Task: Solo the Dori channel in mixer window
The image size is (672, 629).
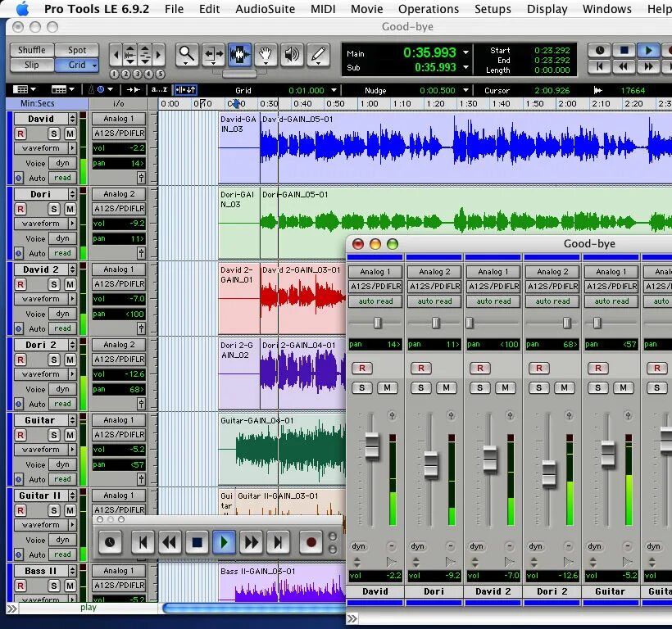Action: (x=421, y=388)
